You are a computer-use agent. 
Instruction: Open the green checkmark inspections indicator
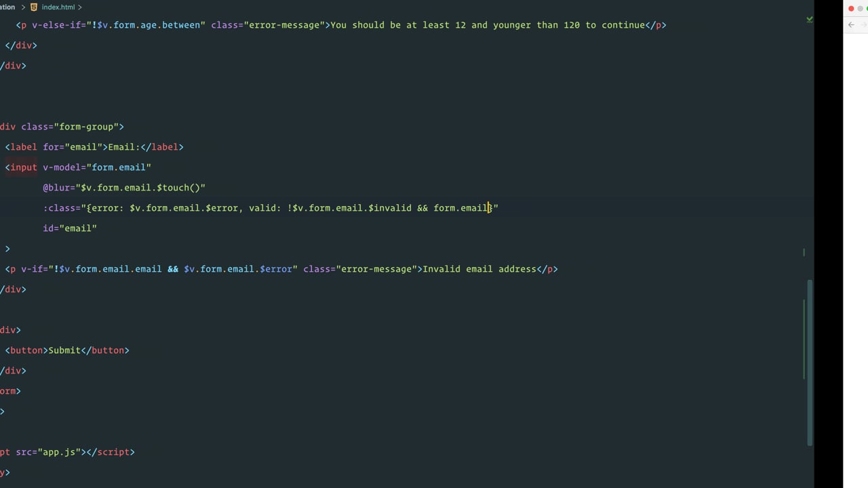(809, 20)
